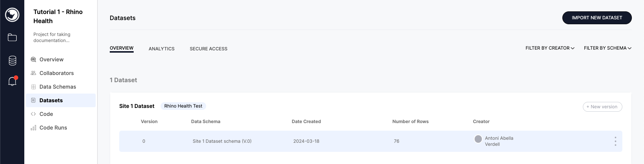Image resolution: width=644 pixels, height=164 pixels.
Task: Click the Import New Dataset button
Action: click(x=597, y=18)
